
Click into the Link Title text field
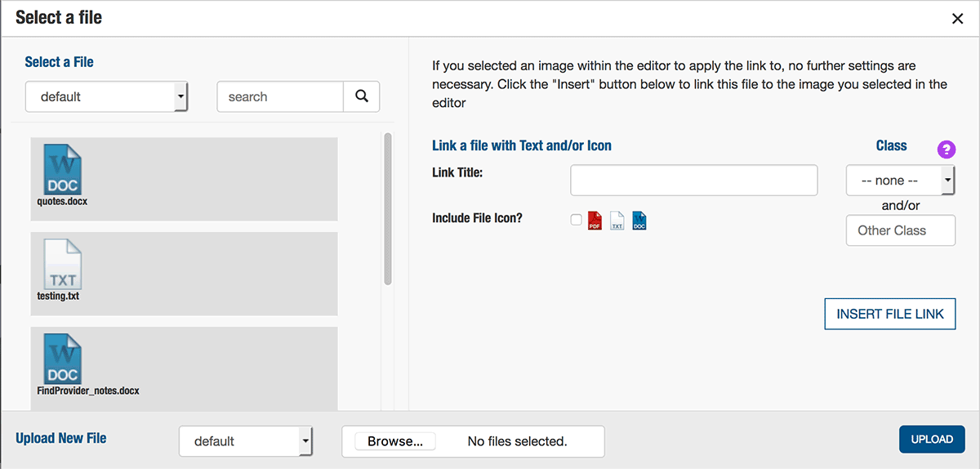[694, 181]
